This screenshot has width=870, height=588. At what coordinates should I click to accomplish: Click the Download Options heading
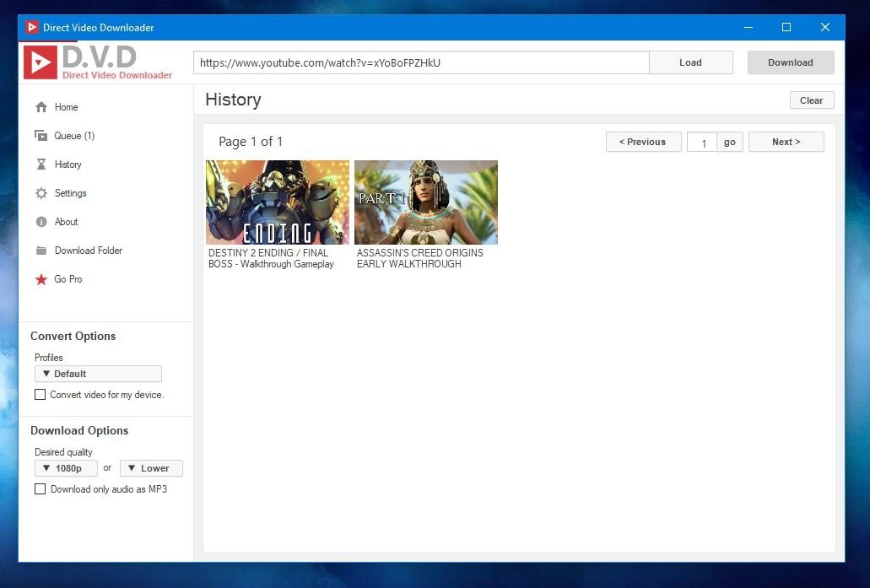(79, 430)
